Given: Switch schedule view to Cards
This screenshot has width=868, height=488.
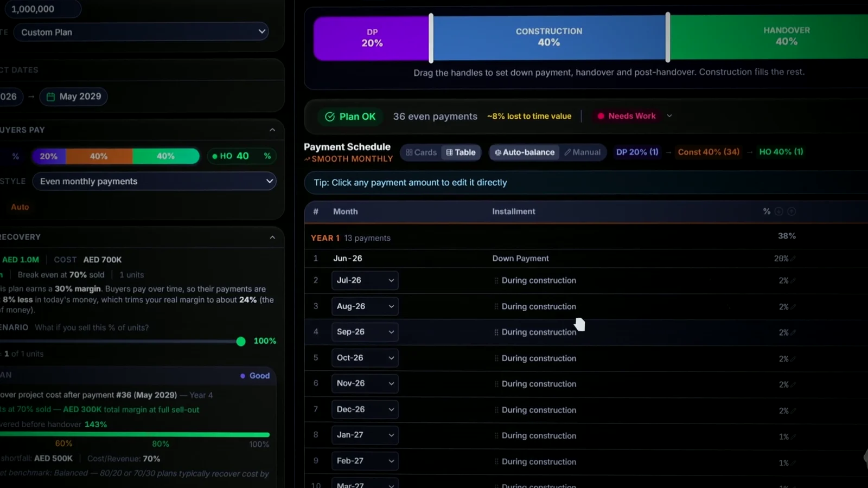Looking at the screenshot, I should pos(421,152).
